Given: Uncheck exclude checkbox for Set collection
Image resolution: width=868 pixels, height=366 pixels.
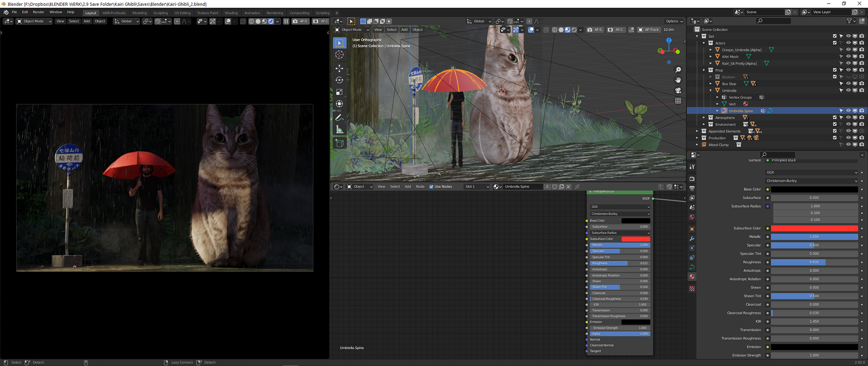Looking at the screenshot, I should point(835,36).
